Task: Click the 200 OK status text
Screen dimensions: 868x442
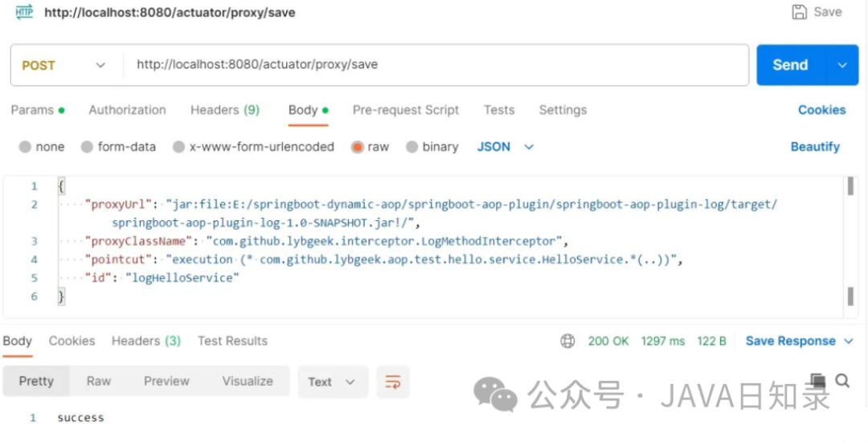Action: (608, 342)
